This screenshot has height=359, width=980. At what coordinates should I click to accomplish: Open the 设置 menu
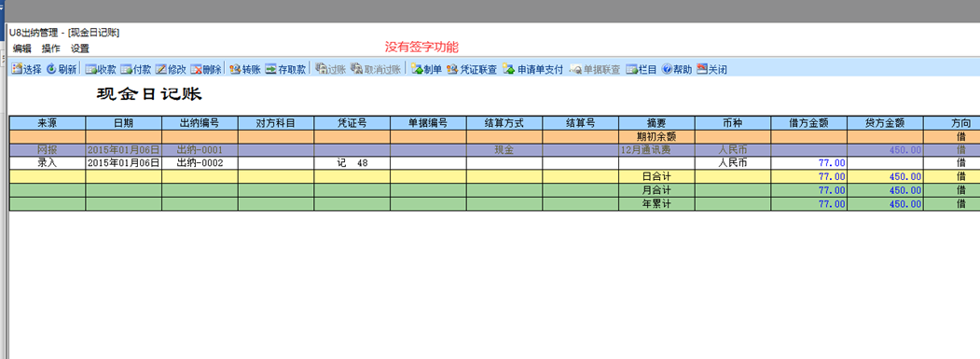coord(80,48)
